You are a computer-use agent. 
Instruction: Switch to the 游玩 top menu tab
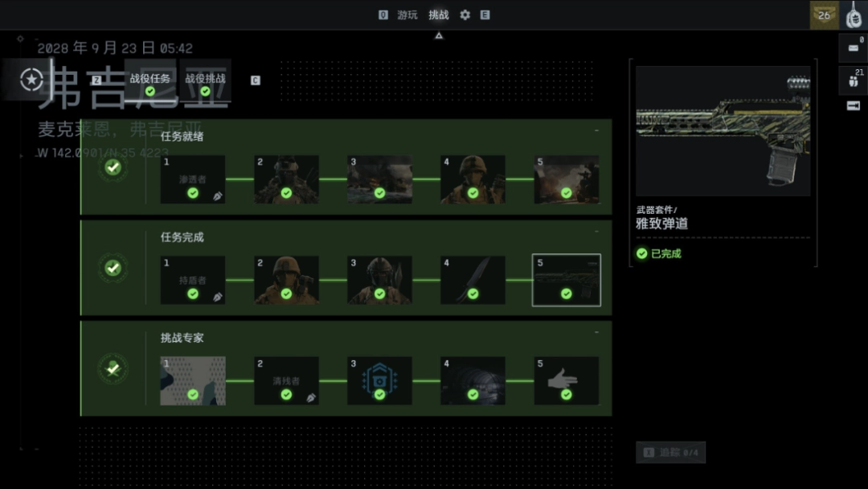click(407, 15)
